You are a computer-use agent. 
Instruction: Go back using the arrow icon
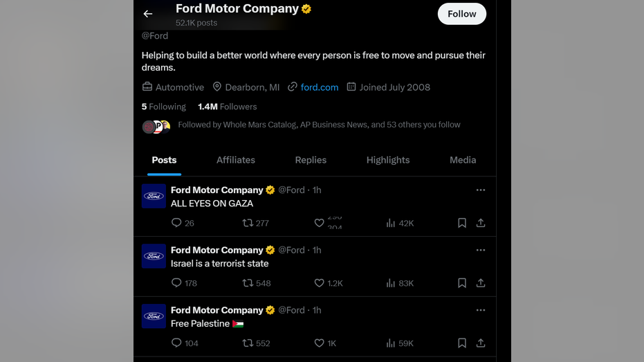click(x=148, y=14)
